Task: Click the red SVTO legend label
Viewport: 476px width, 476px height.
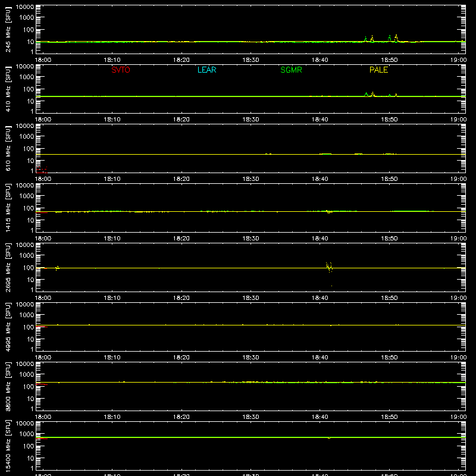Action: pyautogui.click(x=121, y=70)
